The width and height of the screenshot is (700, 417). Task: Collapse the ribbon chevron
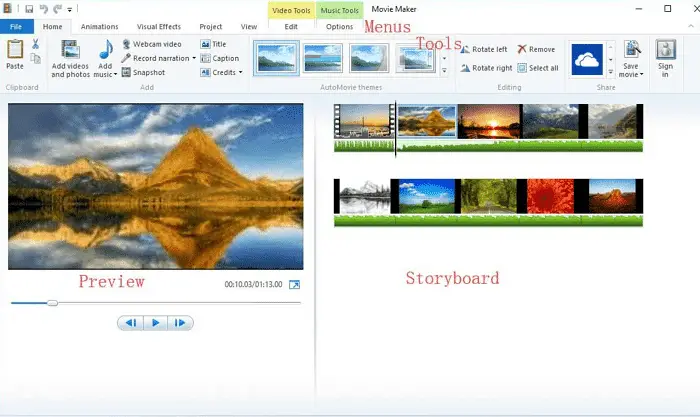[x=691, y=26]
